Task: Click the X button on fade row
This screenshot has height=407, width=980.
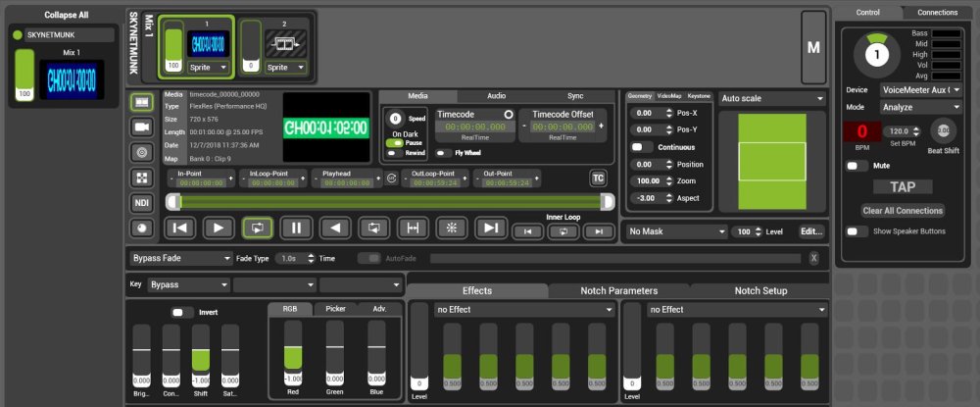Action: click(x=813, y=258)
